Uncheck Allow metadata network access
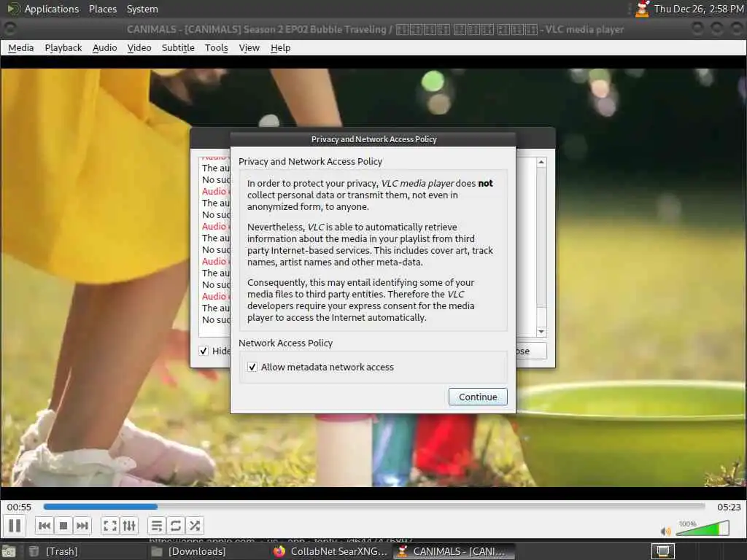This screenshot has width=747, height=560. [x=252, y=367]
